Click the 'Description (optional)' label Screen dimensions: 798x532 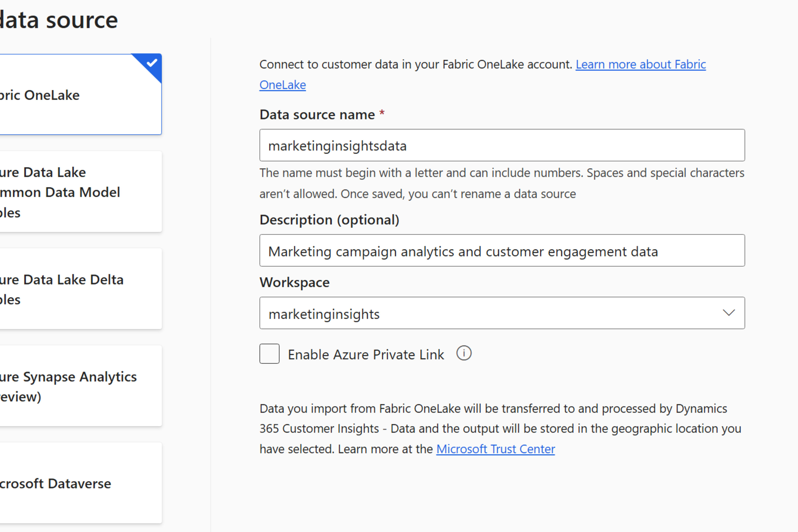pyautogui.click(x=329, y=220)
